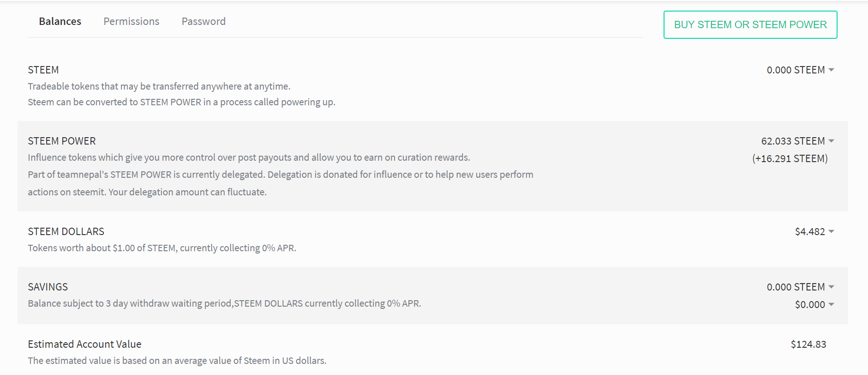
Task: Click Buy Steem or Steem Power button
Action: [x=750, y=24]
